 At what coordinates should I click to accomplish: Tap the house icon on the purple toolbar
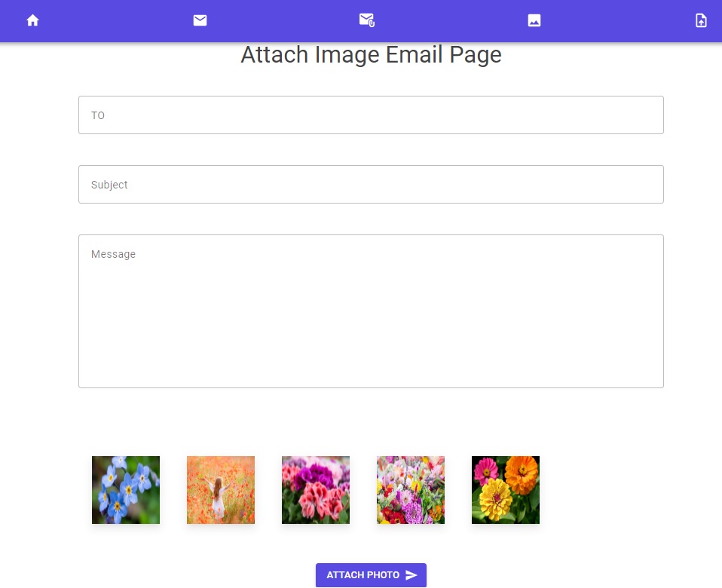click(32, 20)
